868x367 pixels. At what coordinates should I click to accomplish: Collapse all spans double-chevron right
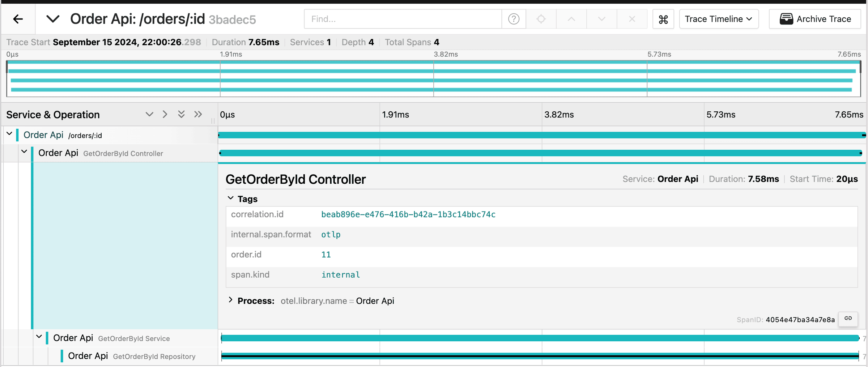198,115
